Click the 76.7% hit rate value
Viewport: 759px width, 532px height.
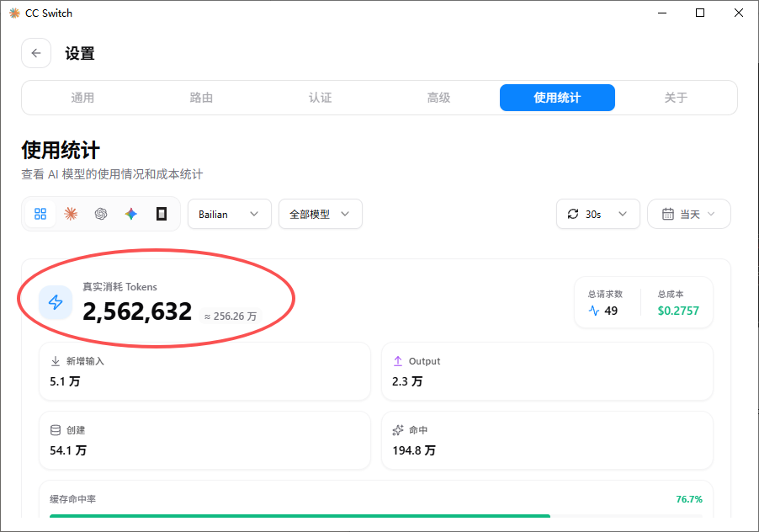click(689, 499)
